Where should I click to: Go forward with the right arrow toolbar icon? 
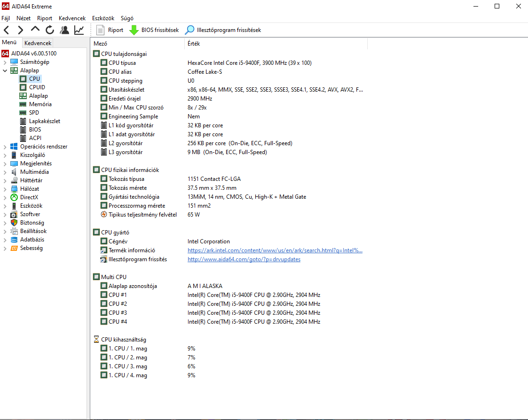pyautogui.click(x=21, y=30)
